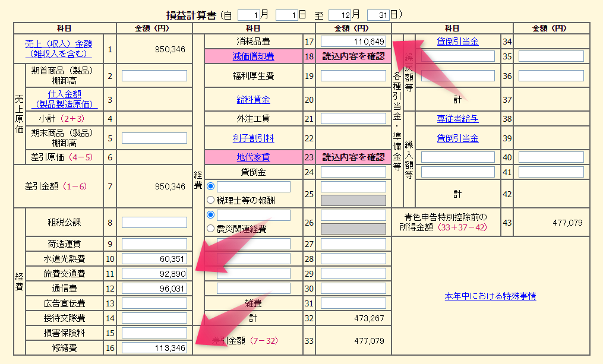Click the row 36 amount field
Screen dimensions: 603x364
click(551, 76)
